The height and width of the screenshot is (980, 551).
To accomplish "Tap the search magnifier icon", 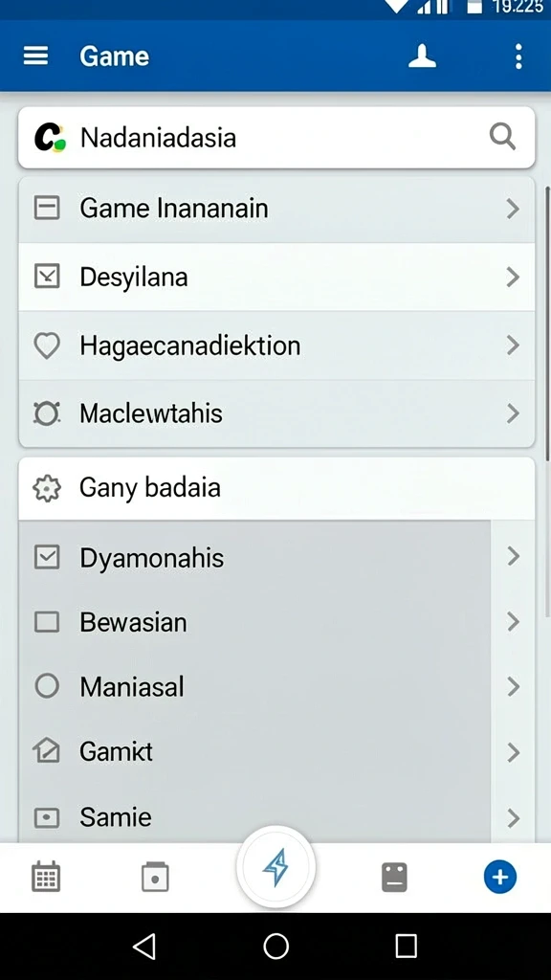I will point(502,136).
